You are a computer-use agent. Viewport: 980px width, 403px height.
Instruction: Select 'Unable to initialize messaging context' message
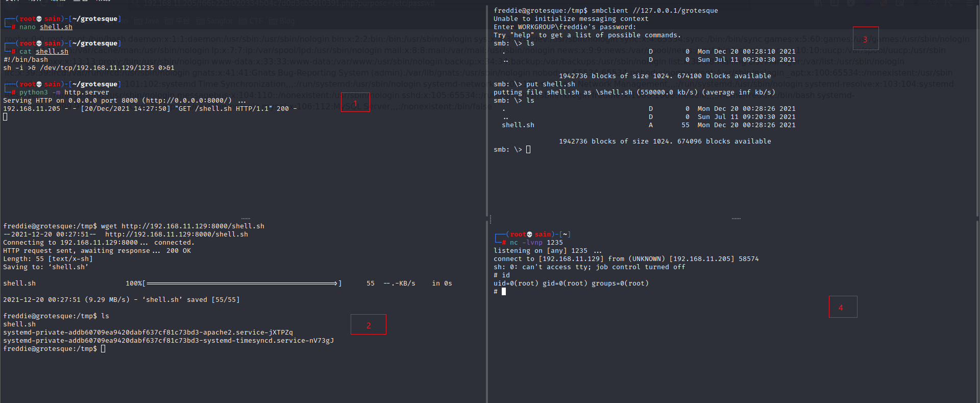571,19
